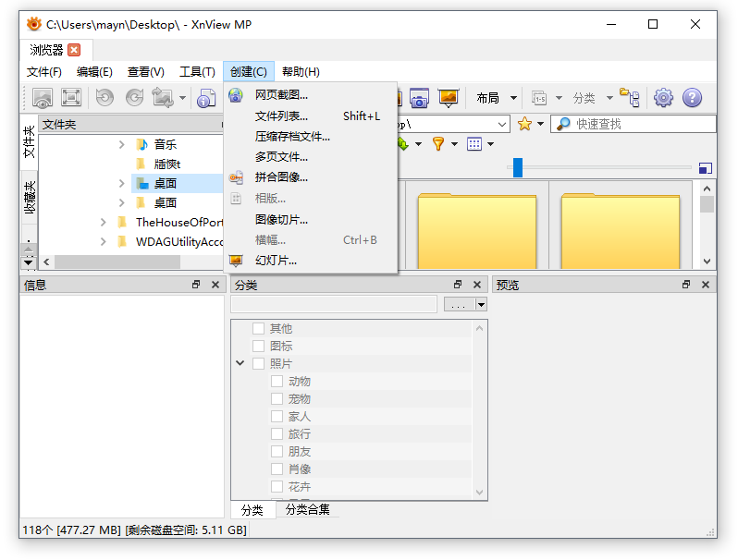Choose 图像切片... menu entry
The height and width of the screenshot is (560, 738).
[311, 220]
